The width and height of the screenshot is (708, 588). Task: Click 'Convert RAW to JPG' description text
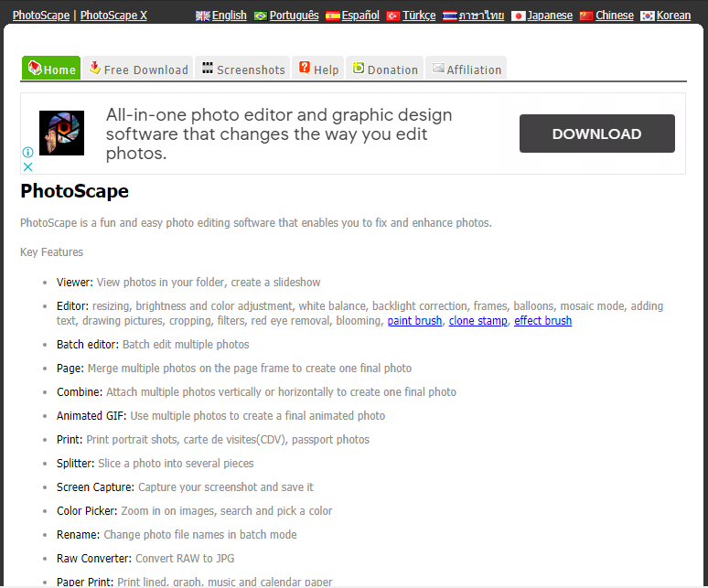[185, 559]
